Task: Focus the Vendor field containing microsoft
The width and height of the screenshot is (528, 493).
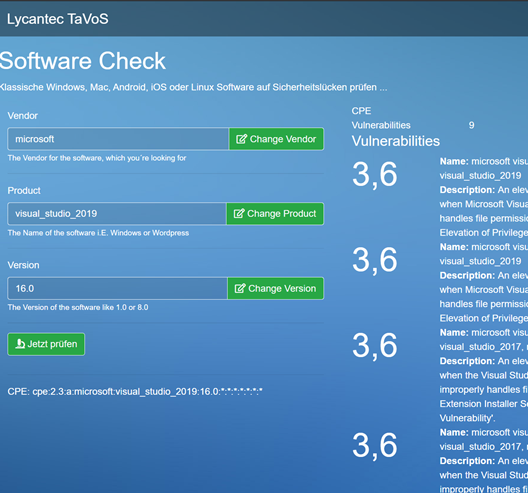Action: coord(118,139)
